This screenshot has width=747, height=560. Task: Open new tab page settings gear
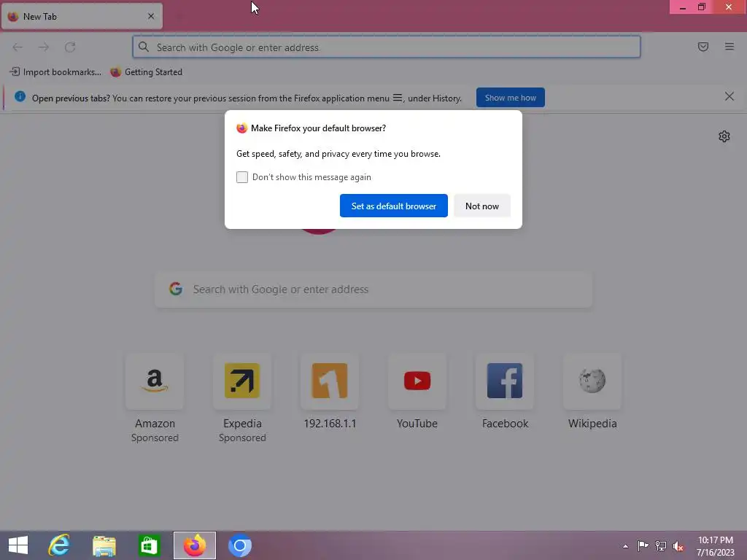724,136
